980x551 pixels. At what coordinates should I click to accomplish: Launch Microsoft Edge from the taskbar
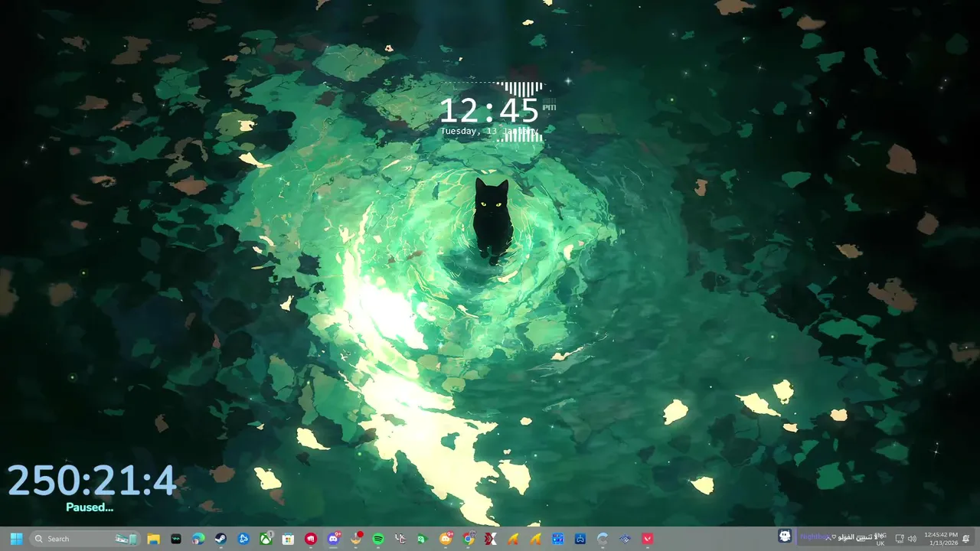[198, 539]
